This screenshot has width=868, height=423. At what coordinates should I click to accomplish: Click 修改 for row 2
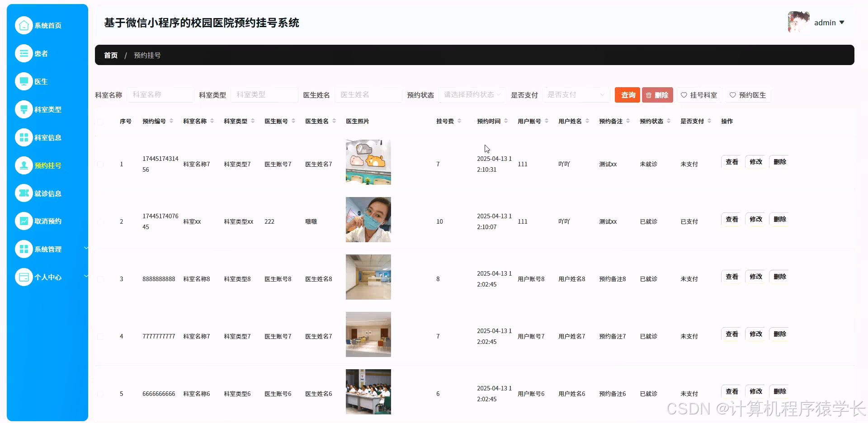(755, 219)
